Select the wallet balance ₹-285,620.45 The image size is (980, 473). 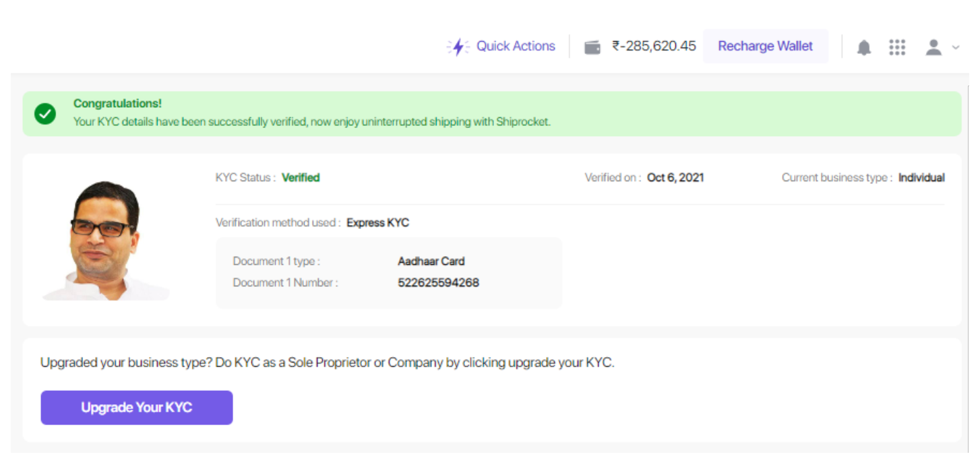(x=654, y=46)
